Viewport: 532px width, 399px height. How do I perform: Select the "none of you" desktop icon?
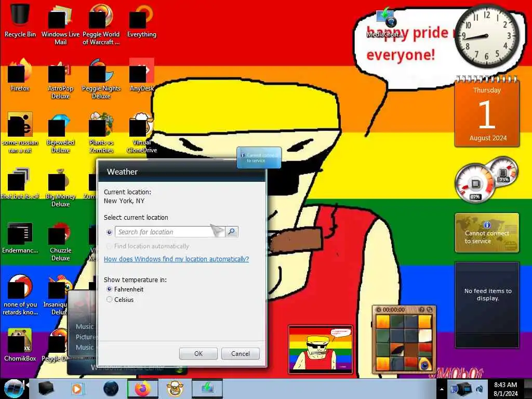tap(20, 295)
